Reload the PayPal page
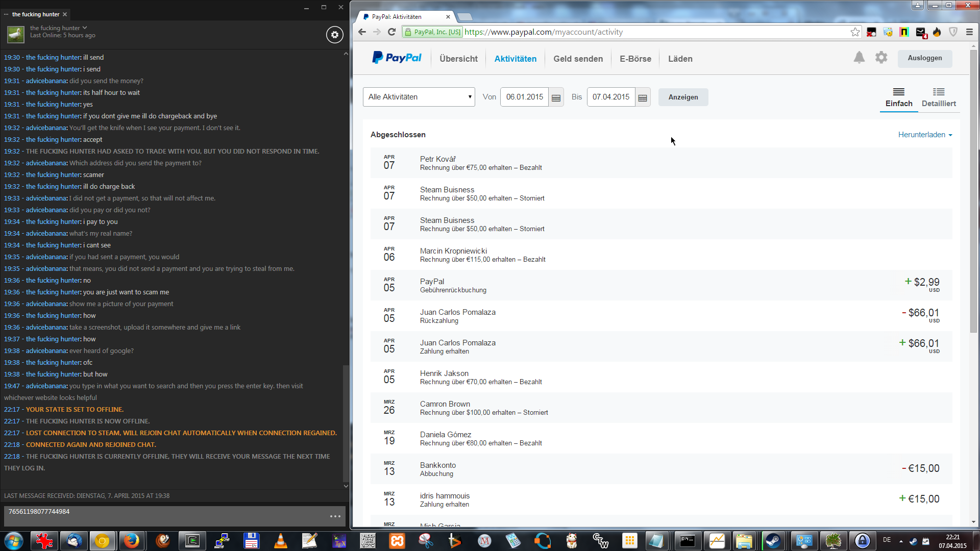 click(391, 32)
